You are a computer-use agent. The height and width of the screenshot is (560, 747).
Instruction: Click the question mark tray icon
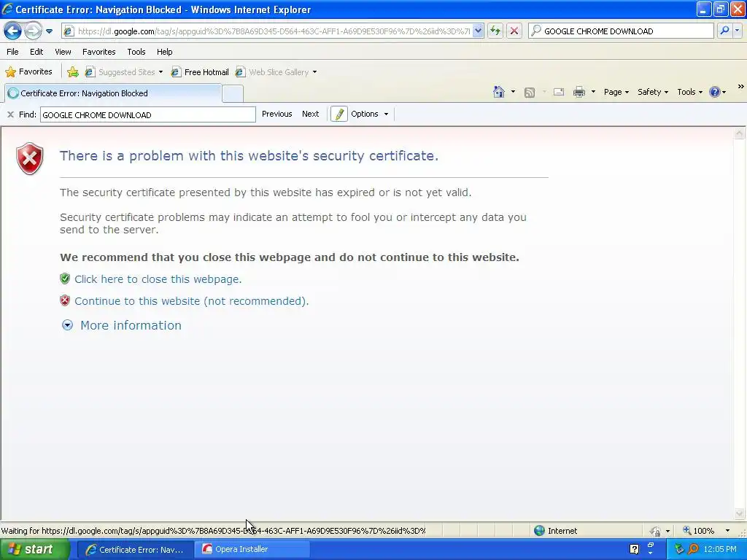click(634, 550)
